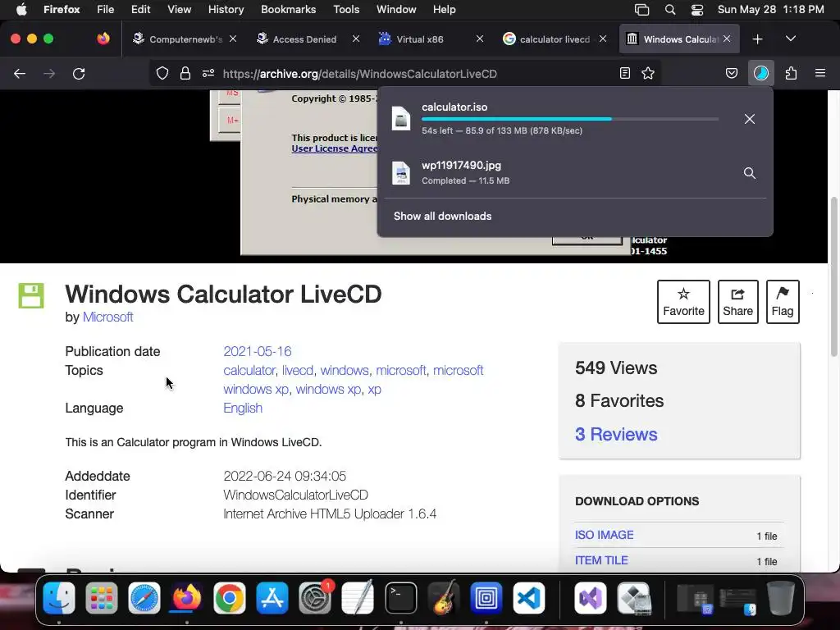The image size is (840, 630).
Task: Click the site lock padlock icon
Action: (x=185, y=73)
